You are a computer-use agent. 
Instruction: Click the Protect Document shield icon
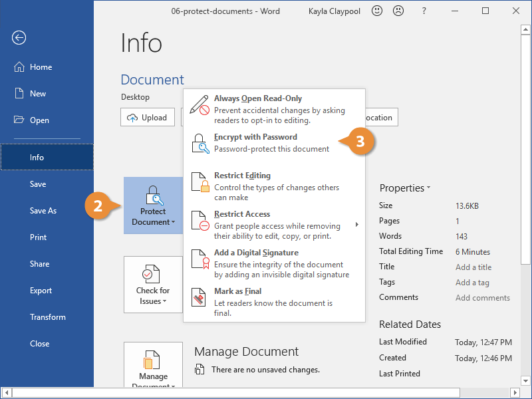[153, 195]
